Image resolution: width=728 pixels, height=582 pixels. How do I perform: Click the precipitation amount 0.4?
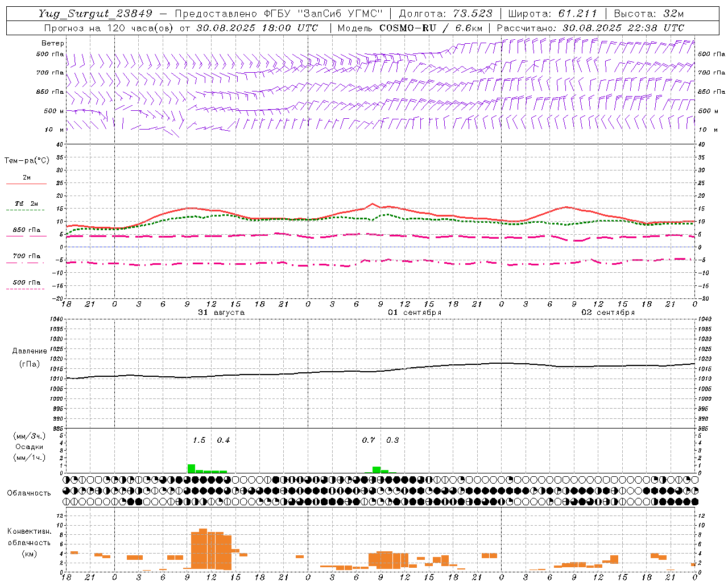(x=224, y=440)
